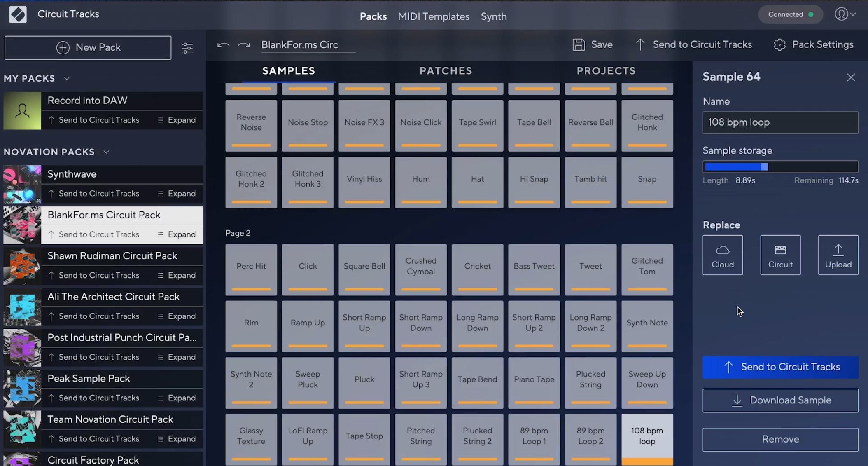The image size is (868, 466).
Task: Remove the 108 bpm loop sample
Action: 780,439
